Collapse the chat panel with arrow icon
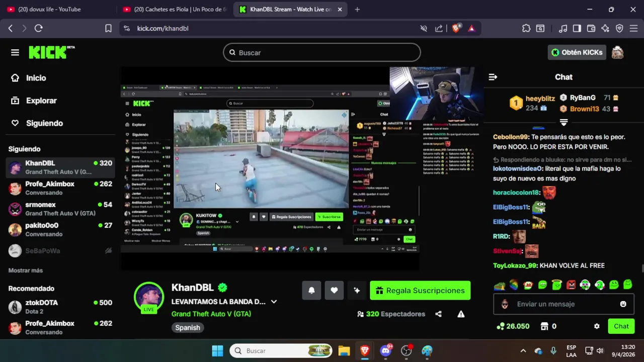This screenshot has height=362, width=644. (x=493, y=77)
